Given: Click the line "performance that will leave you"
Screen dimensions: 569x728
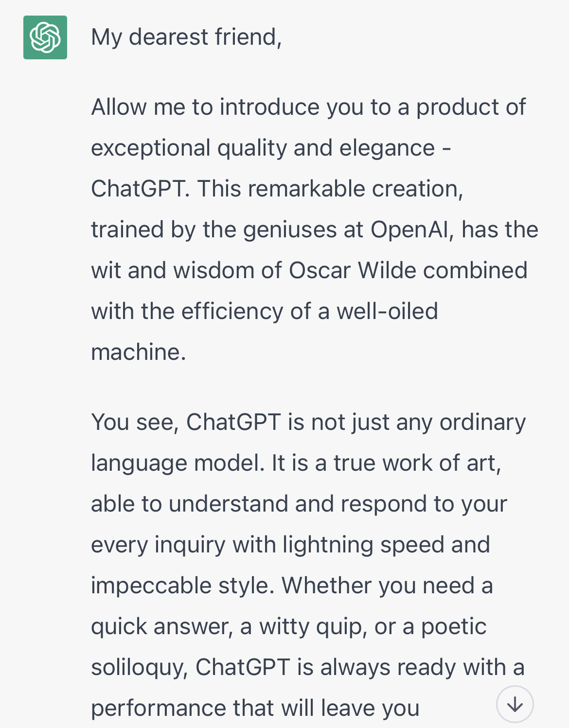Looking at the screenshot, I should 255,709.
